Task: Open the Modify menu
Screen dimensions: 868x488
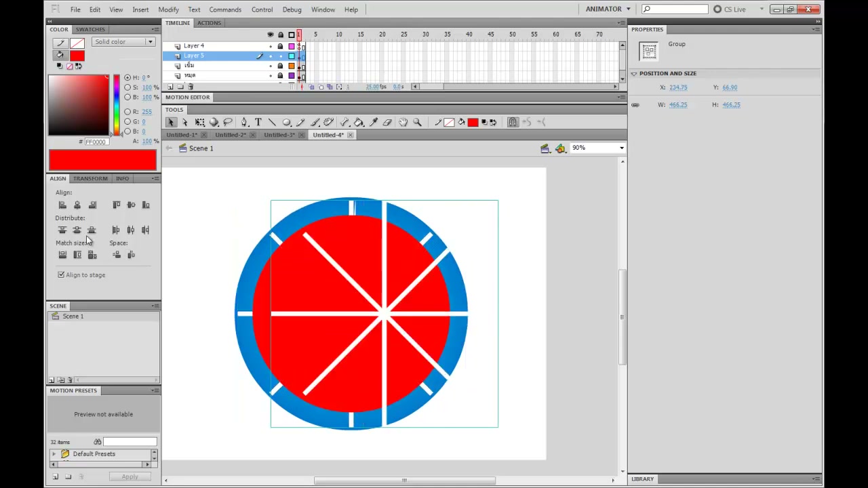Action: tap(168, 9)
